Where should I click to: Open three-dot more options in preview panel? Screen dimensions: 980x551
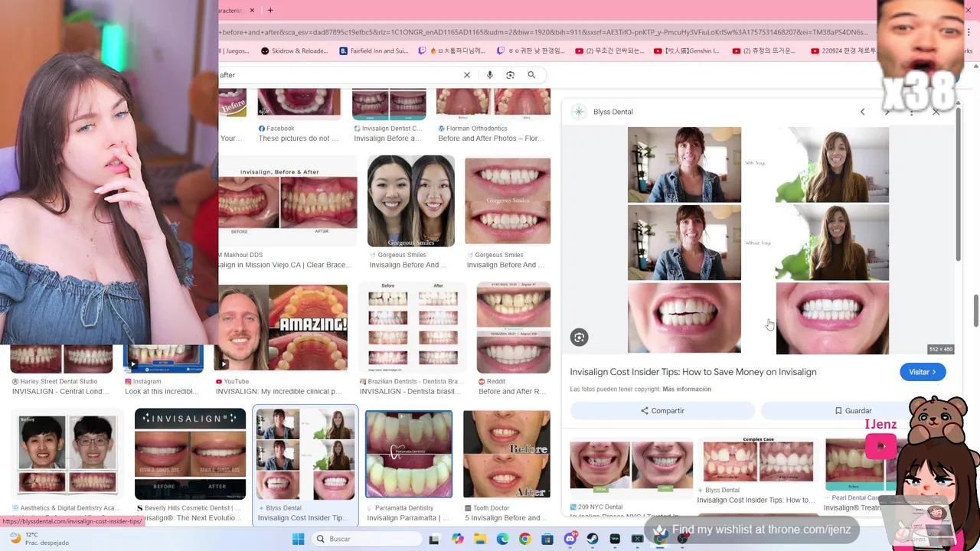[911, 112]
